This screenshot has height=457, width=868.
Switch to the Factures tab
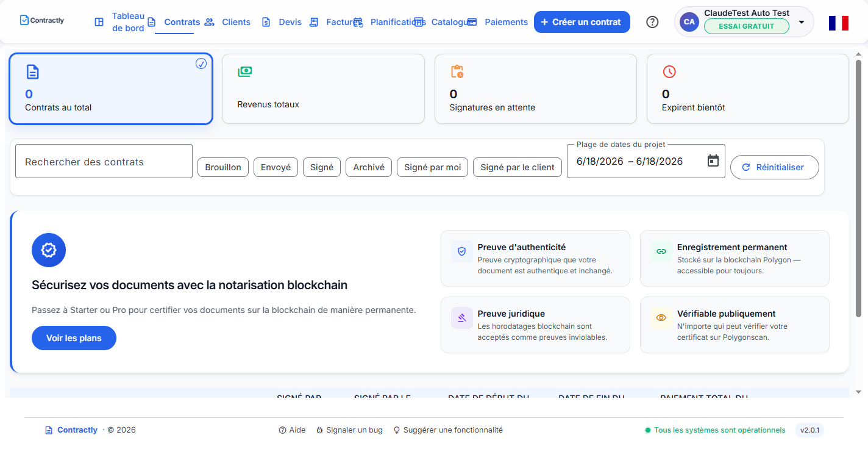(343, 22)
